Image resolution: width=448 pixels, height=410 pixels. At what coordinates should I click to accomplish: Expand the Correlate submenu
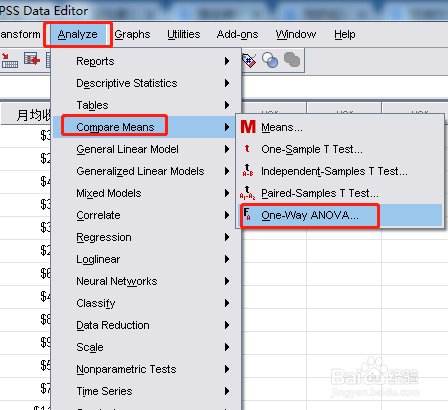(147, 215)
